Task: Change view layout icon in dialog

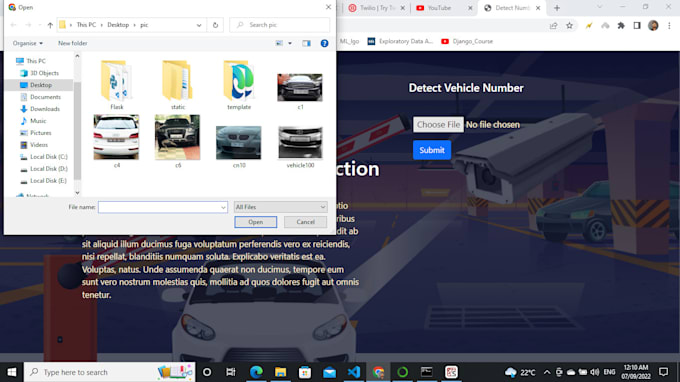Action: [x=279, y=43]
